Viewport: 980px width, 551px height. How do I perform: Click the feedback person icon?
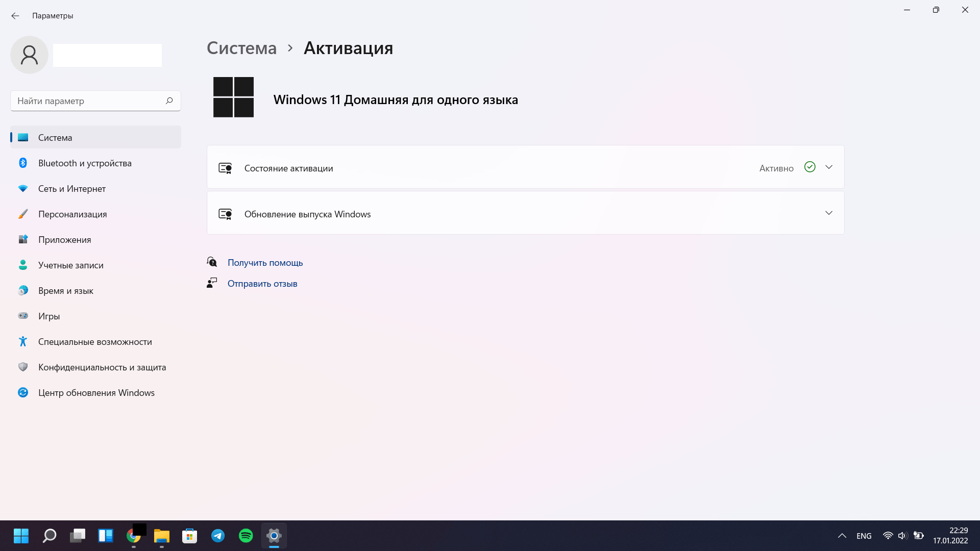(212, 283)
